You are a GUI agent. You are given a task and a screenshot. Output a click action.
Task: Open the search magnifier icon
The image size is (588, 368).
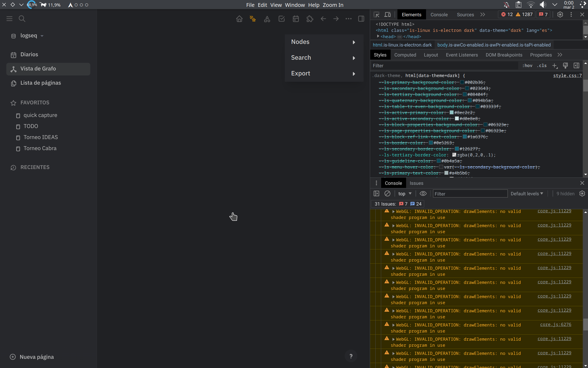pyautogui.click(x=22, y=19)
